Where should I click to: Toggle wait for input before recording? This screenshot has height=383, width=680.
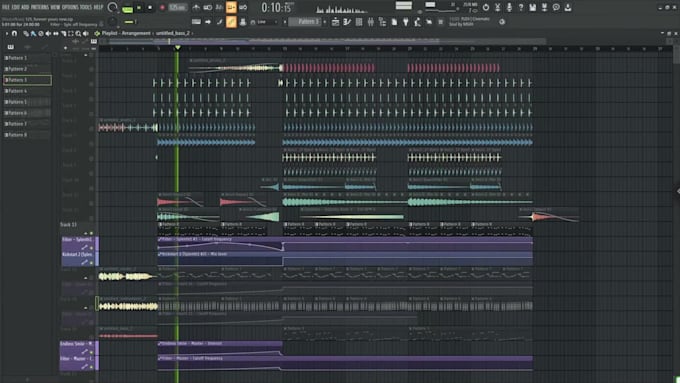tap(208, 7)
